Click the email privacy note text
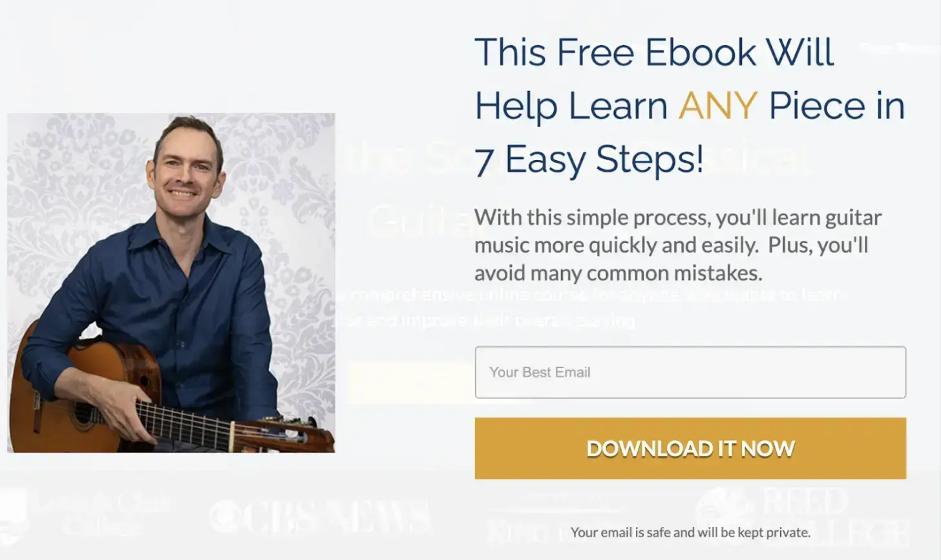The height and width of the screenshot is (560, 941). 690,532
